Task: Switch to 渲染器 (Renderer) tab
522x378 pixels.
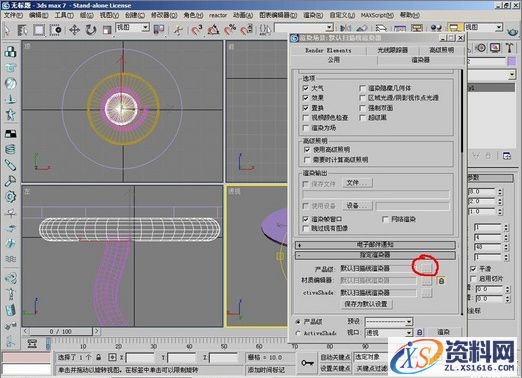Action: (421, 60)
